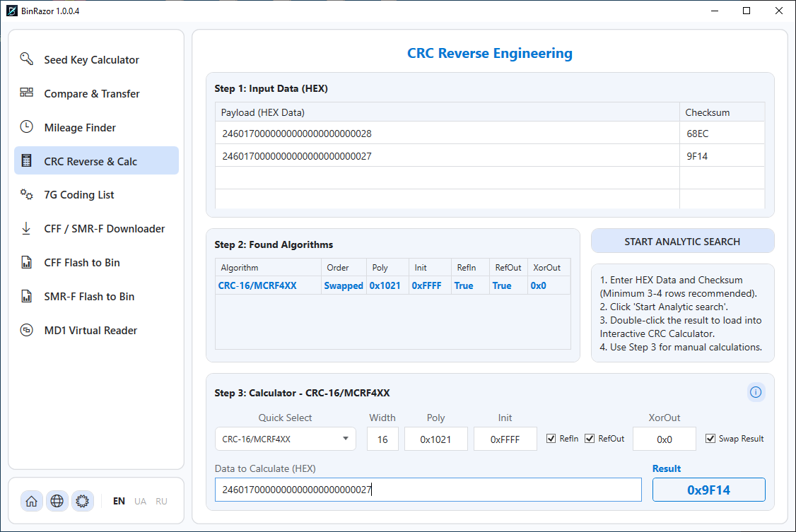Click the Seed Key Calculator key icon
This screenshot has width=796, height=532.
point(26,59)
